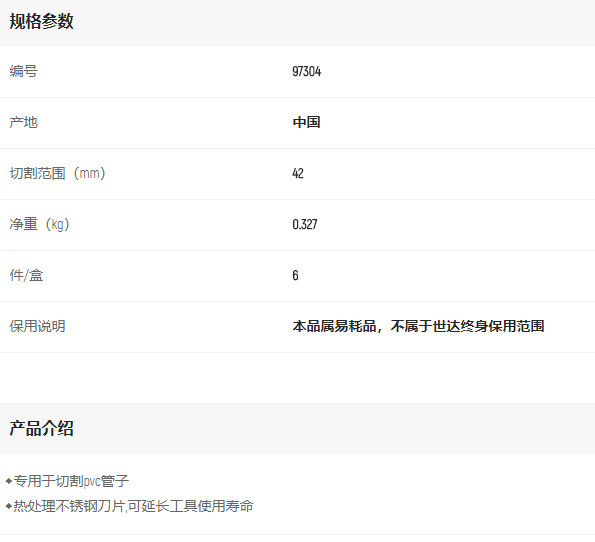
Task: Select the product number 97304
Action: [x=307, y=71]
